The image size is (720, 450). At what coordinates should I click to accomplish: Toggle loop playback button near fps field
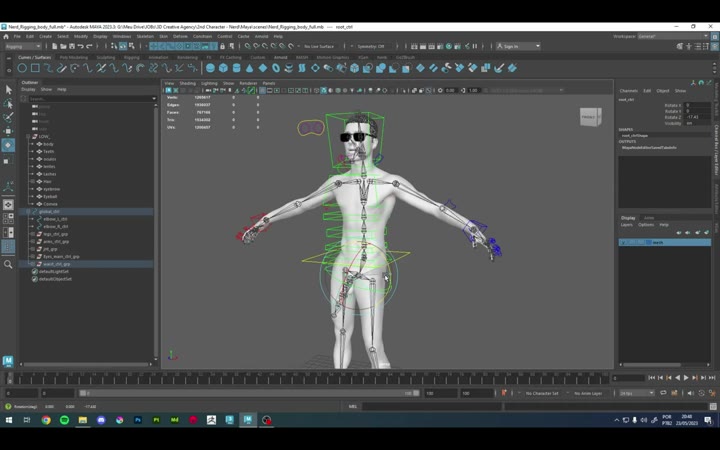point(663,393)
